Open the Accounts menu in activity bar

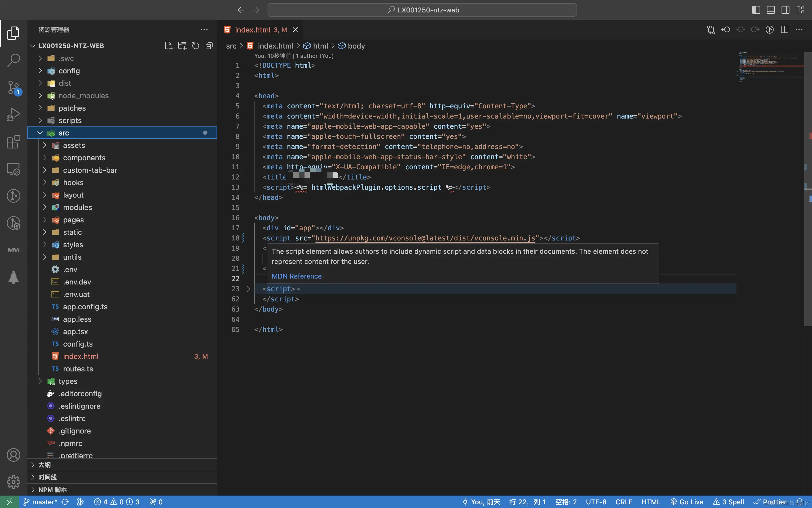[x=14, y=455]
